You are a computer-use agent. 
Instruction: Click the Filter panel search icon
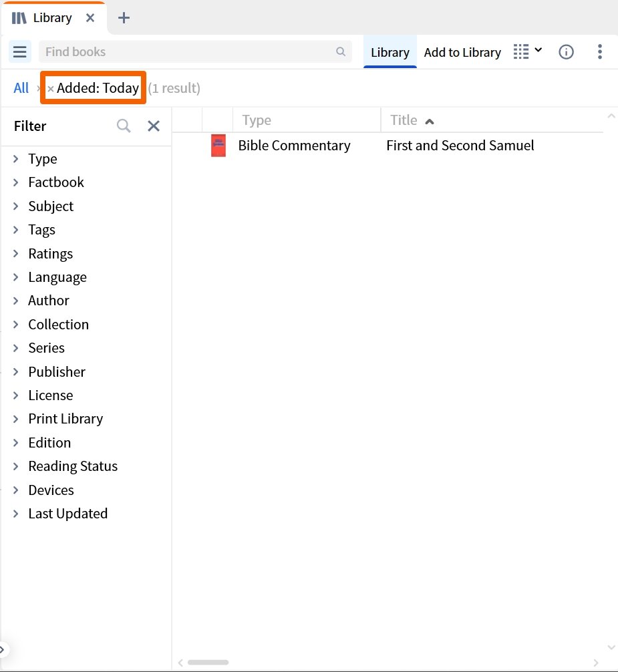[x=123, y=126]
